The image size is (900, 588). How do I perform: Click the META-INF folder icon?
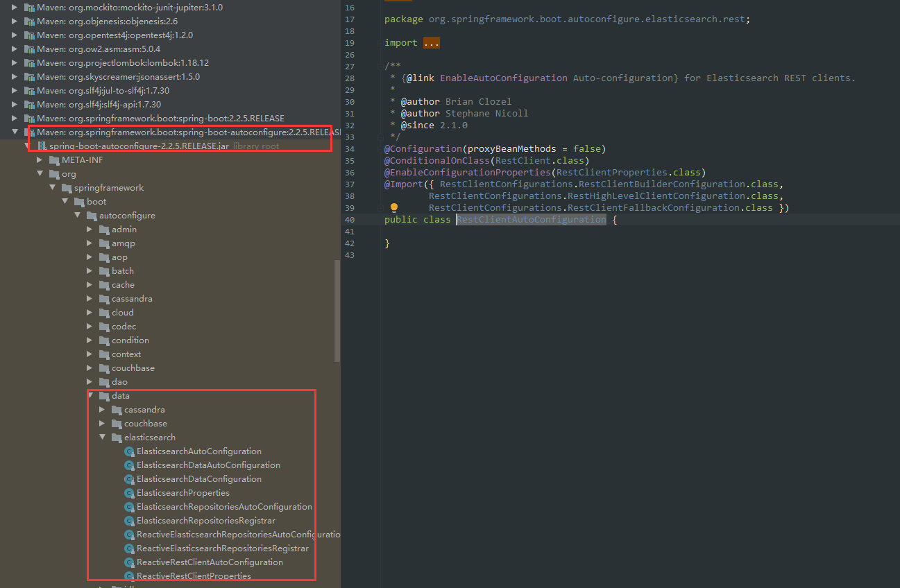click(54, 160)
